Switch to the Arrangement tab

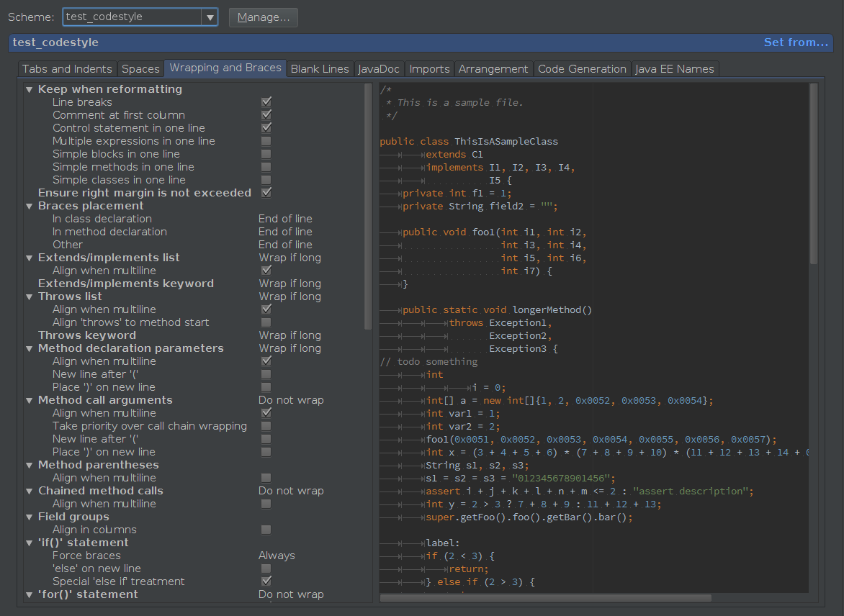point(493,68)
